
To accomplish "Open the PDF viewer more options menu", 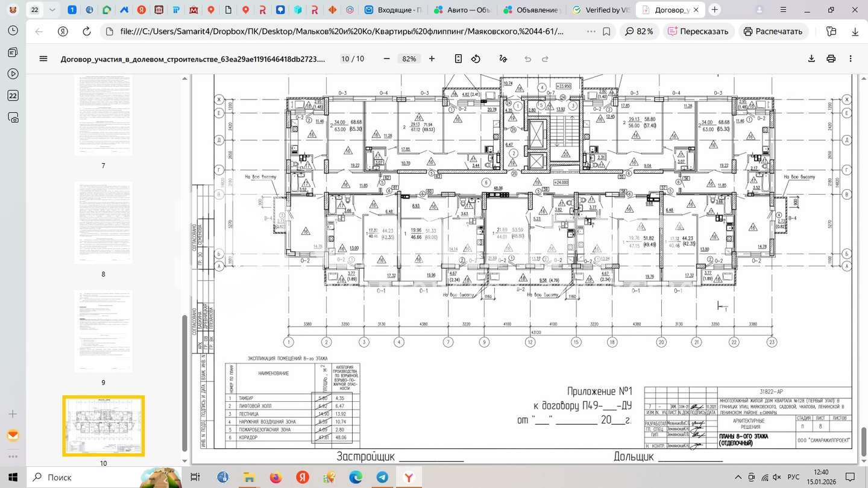I will [851, 58].
